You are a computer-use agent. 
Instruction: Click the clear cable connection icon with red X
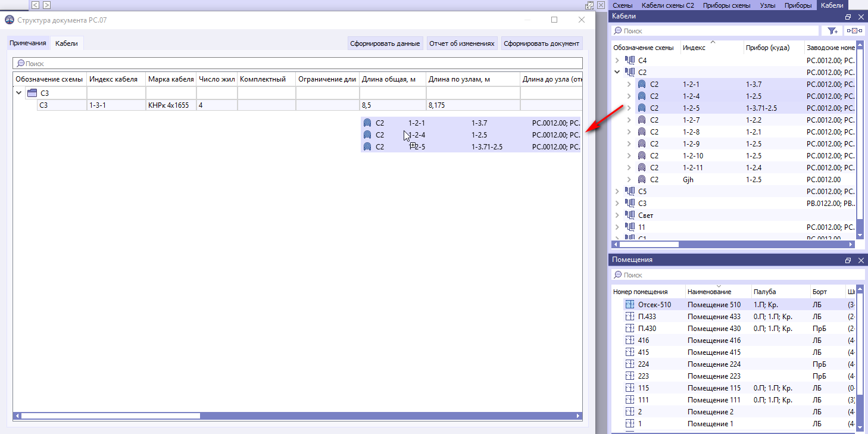click(x=854, y=30)
